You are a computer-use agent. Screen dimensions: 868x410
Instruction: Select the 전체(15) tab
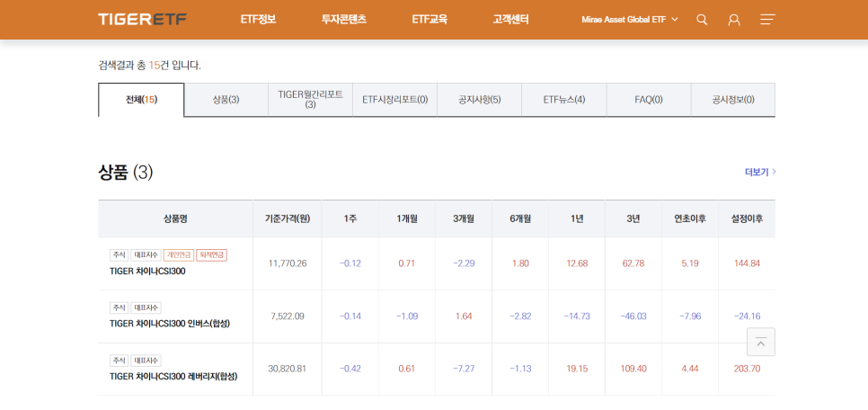click(x=141, y=100)
